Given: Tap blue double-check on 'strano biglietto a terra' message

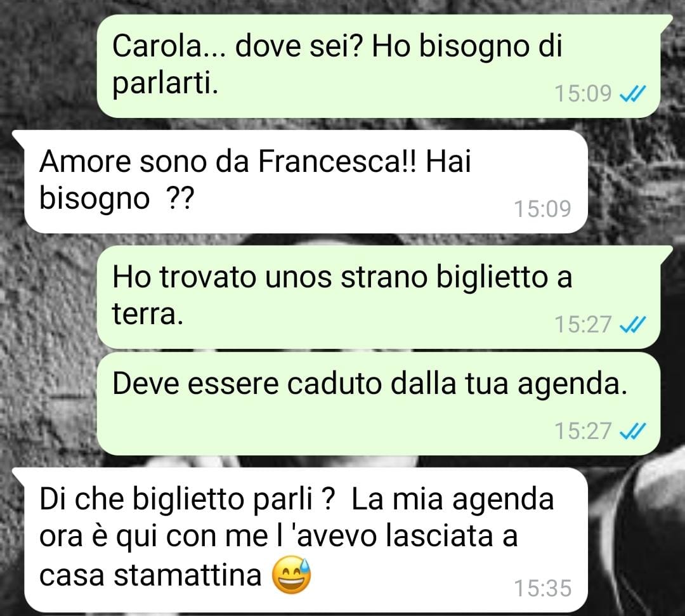Looking at the screenshot, I should click(632, 325).
